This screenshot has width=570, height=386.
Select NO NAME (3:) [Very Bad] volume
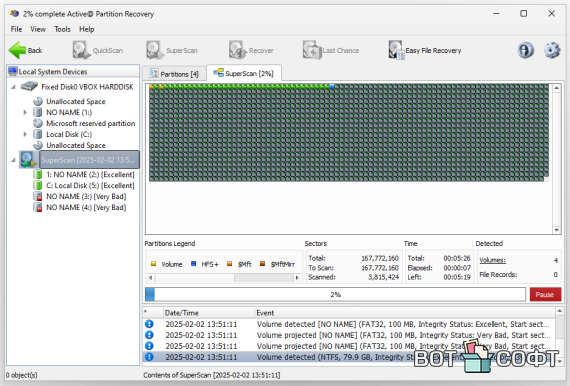click(x=86, y=197)
